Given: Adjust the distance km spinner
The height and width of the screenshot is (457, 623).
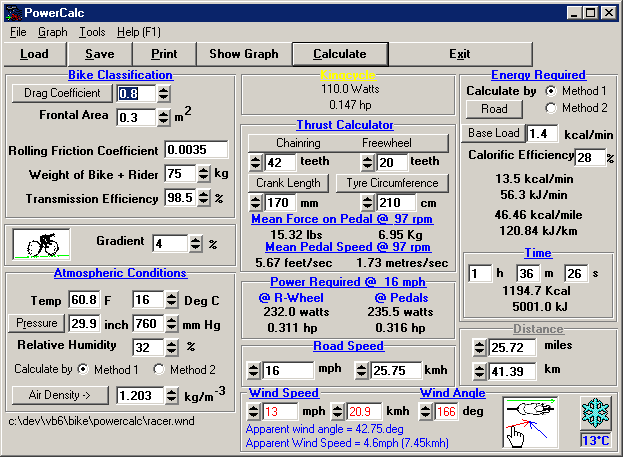Looking at the screenshot, I should (x=480, y=371).
